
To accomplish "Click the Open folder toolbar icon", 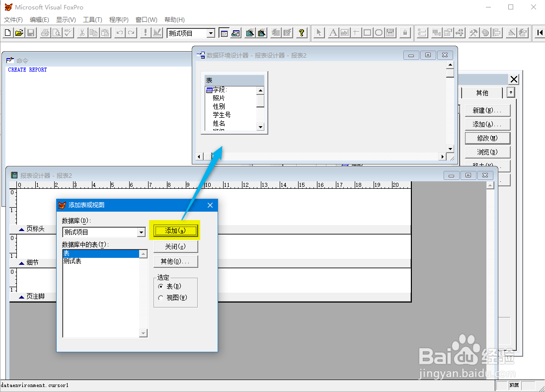I will pyautogui.click(x=19, y=33).
